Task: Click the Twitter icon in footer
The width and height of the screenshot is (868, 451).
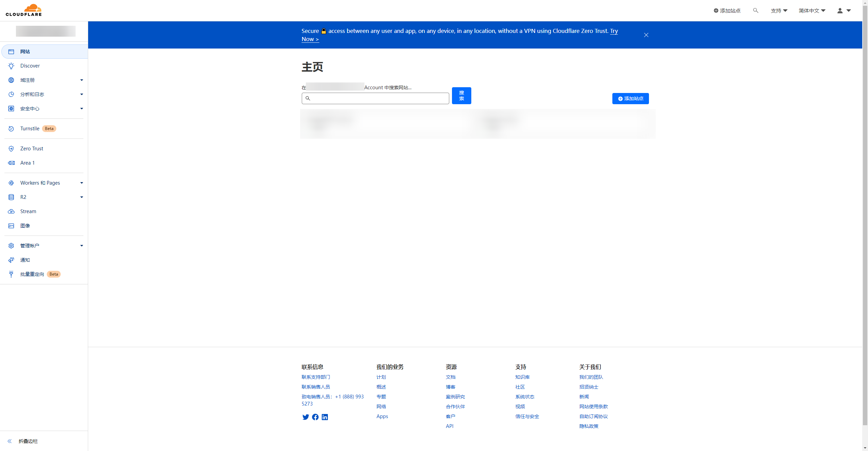Action: [x=305, y=417]
